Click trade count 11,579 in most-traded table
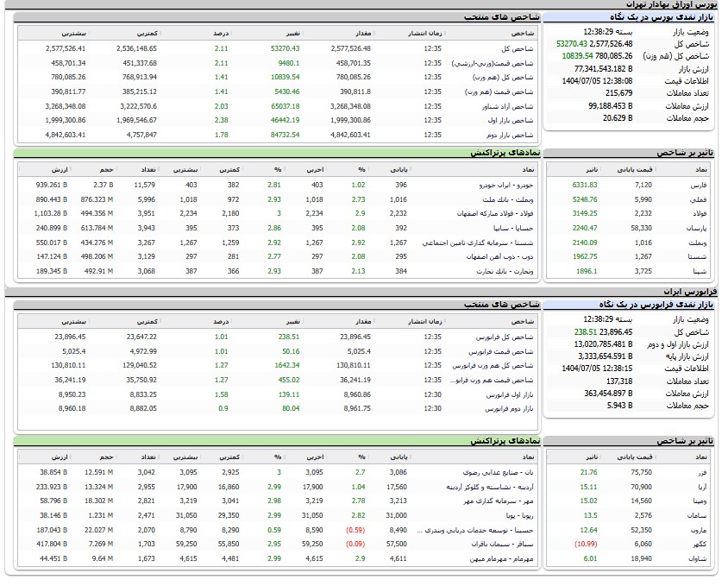The height and width of the screenshot is (586, 728). pyautogui.click(x=144, y=185)
